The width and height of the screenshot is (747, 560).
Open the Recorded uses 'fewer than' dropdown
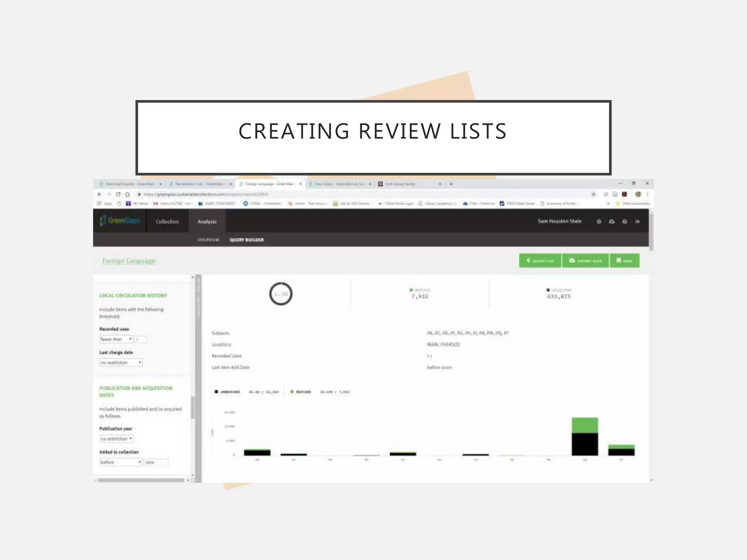116,339
